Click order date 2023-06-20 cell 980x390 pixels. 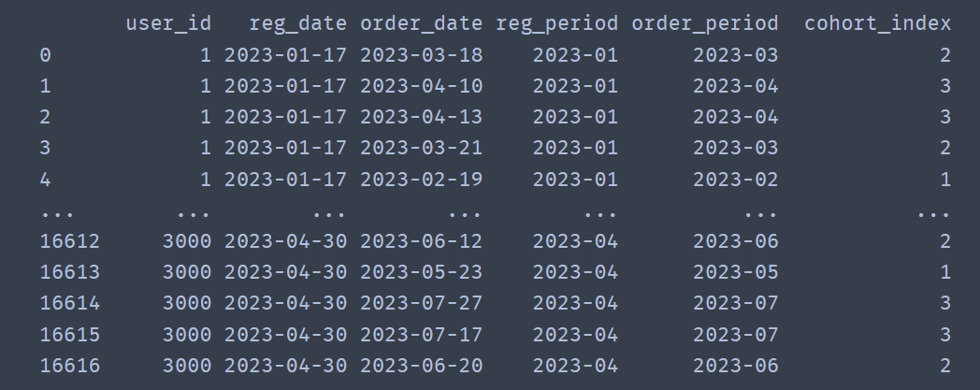point(421,366)
